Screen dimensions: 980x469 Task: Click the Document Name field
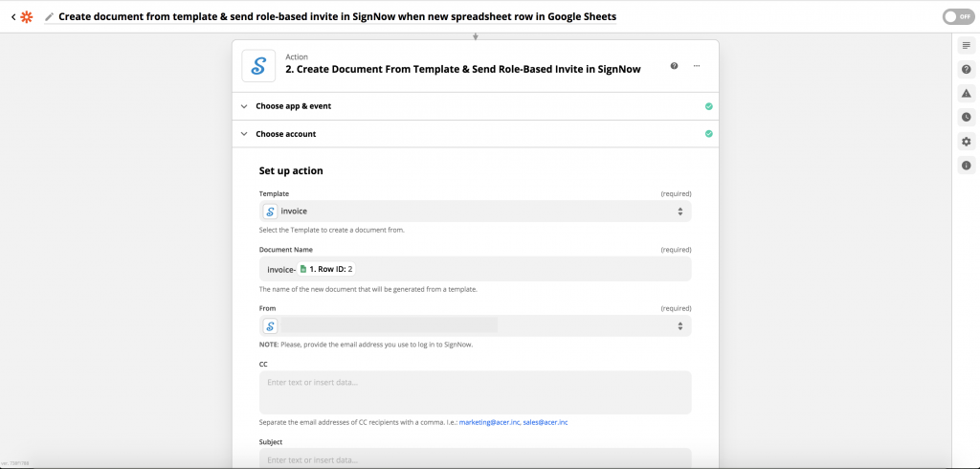[517, 269]
